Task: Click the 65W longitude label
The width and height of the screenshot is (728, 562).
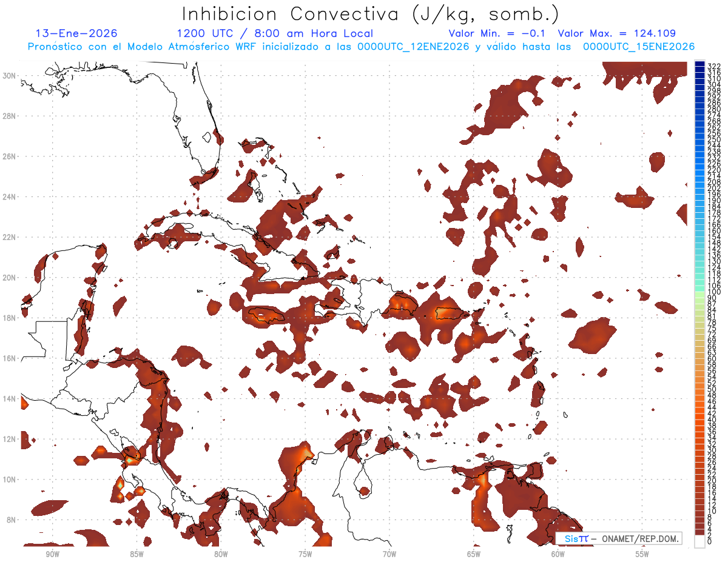Action: point(474,554)
